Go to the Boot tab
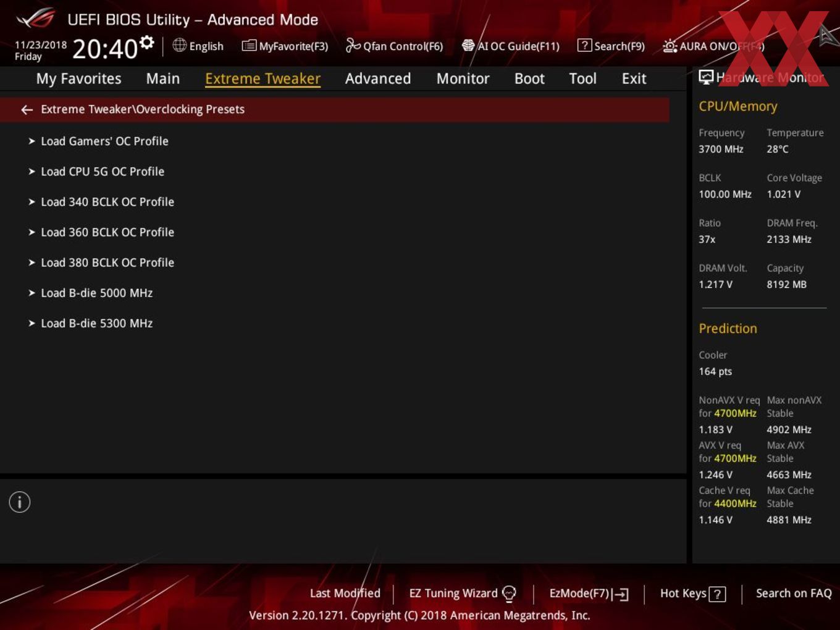 click(x=529, y=78)
